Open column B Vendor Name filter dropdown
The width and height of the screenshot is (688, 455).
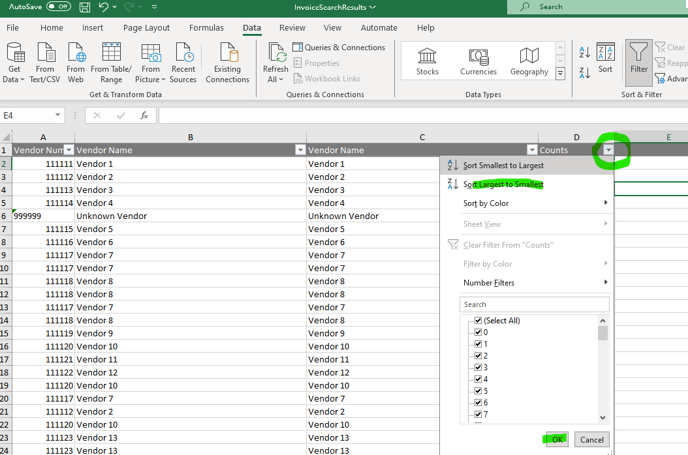click(x=300, y=150)
